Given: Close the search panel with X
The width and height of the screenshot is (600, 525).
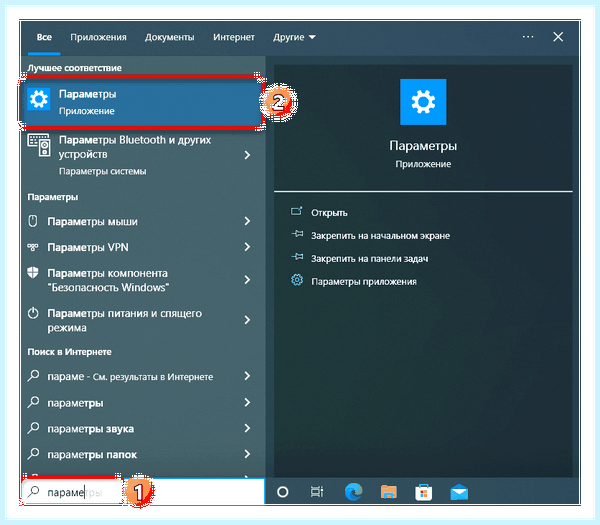Looking at the screenshot, I should [x=558, y=37].
